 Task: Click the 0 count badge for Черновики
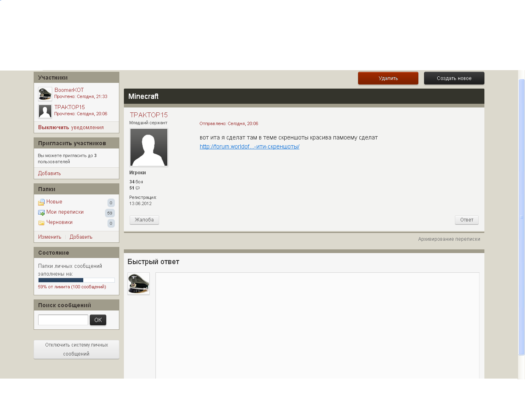click(x=111, y=223)
